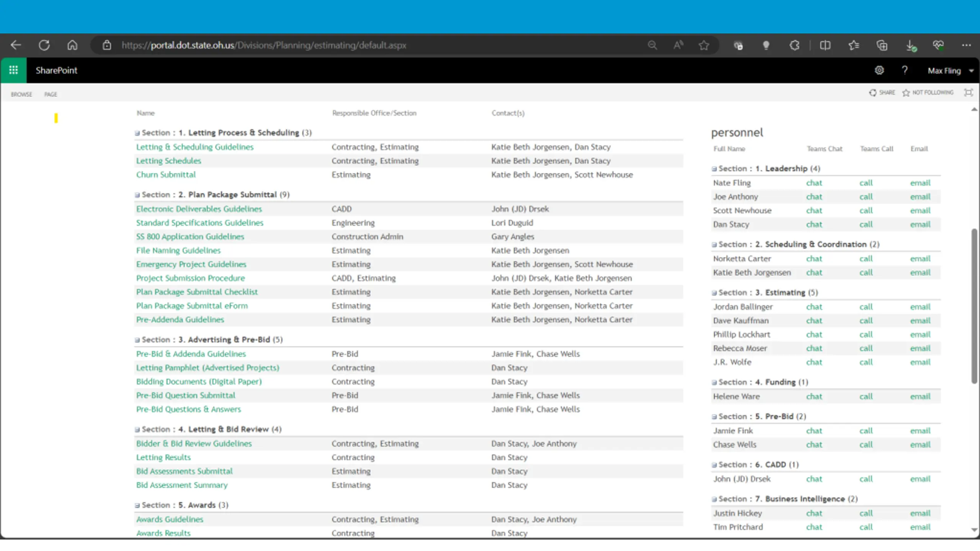Screen dimensions: 980x551
Task: Open Pre-Bid Question Submittal link
Action: tap(186, 395)
